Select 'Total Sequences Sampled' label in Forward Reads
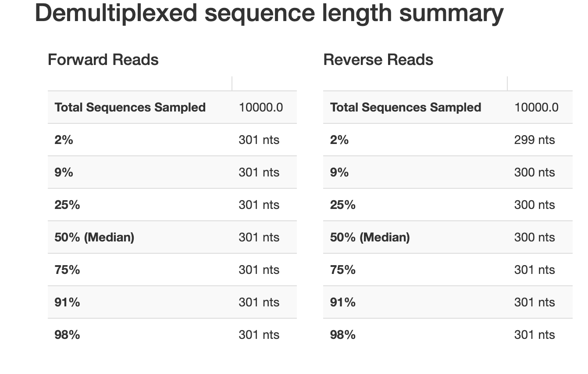The image size is (588, 374). (x=130, y=108)
